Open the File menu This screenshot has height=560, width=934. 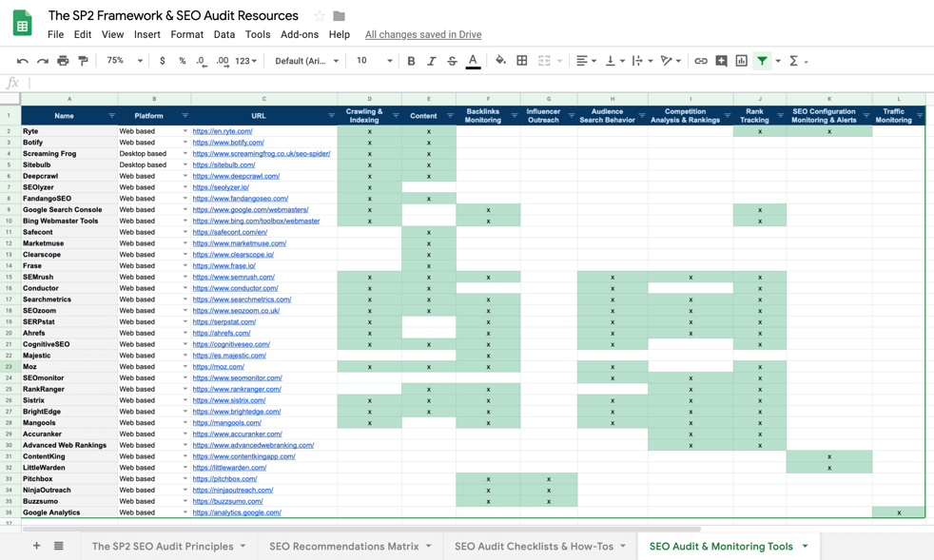coord(55,34)
